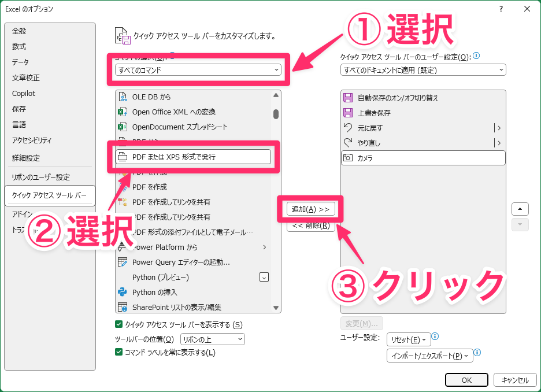Select the SharePoint リスト icon

[123, 308]
